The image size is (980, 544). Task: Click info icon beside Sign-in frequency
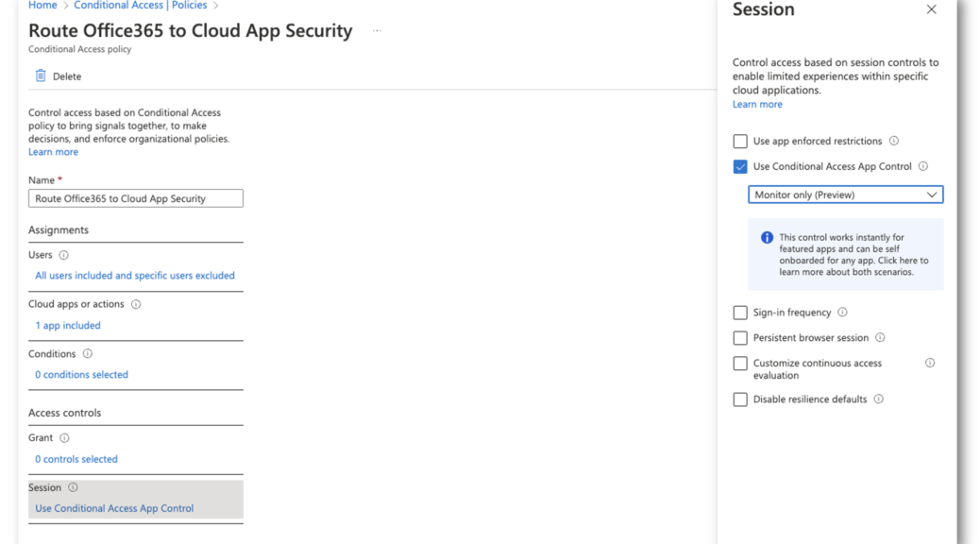[x=842, y=312]
